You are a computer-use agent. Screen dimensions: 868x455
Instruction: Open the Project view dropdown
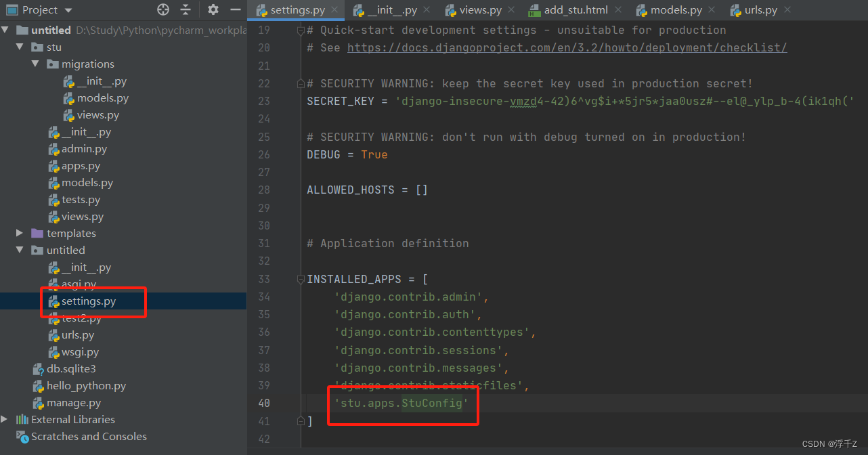click(68, 10)
